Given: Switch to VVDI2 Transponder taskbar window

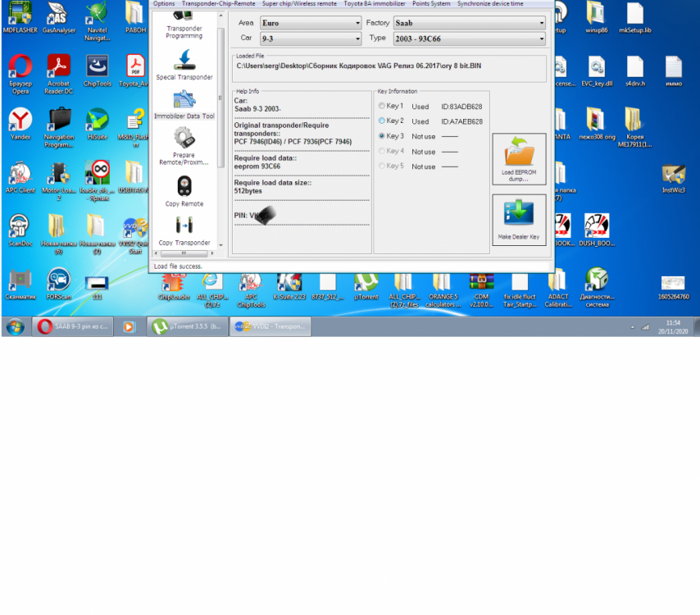Looking at the screenshot, I should [270, 326].
